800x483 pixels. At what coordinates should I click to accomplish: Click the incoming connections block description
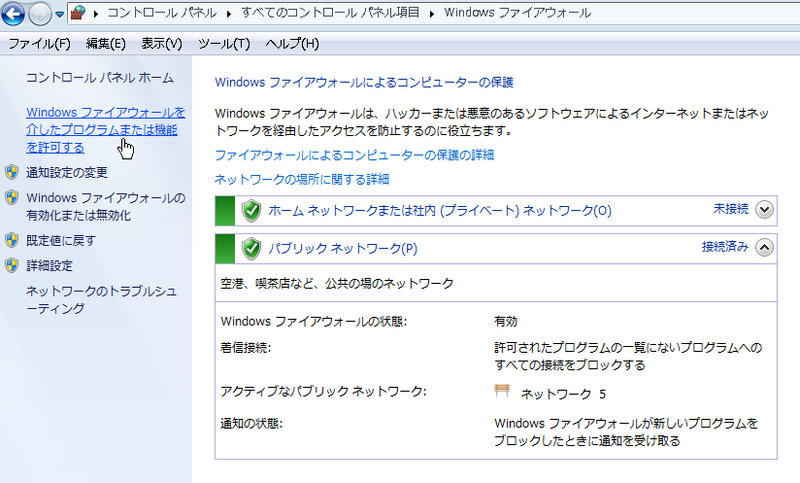click(x=628, y=357)
